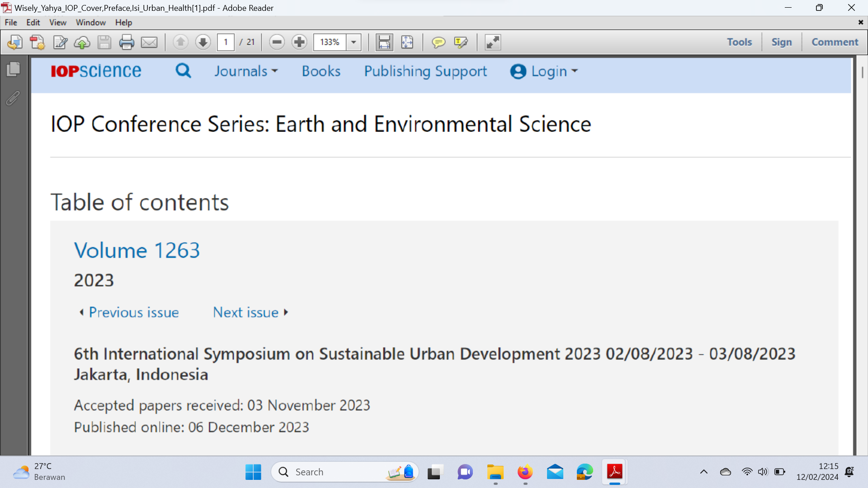Click the clock and date
Image resolution: width=868 pixels, height=488 pixels.
coord(817,472)
